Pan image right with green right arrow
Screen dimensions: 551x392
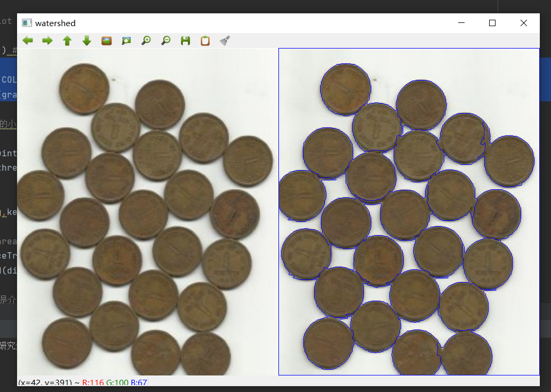[x=47, y=41]
